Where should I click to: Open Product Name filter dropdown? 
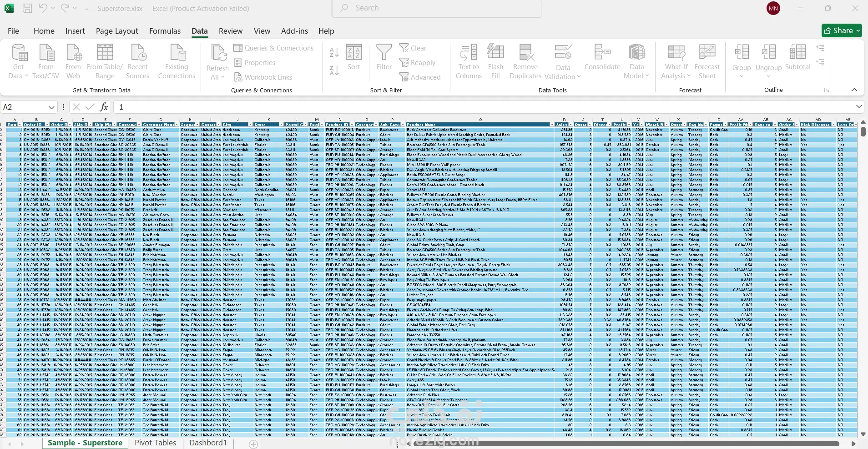pos(552,125)
